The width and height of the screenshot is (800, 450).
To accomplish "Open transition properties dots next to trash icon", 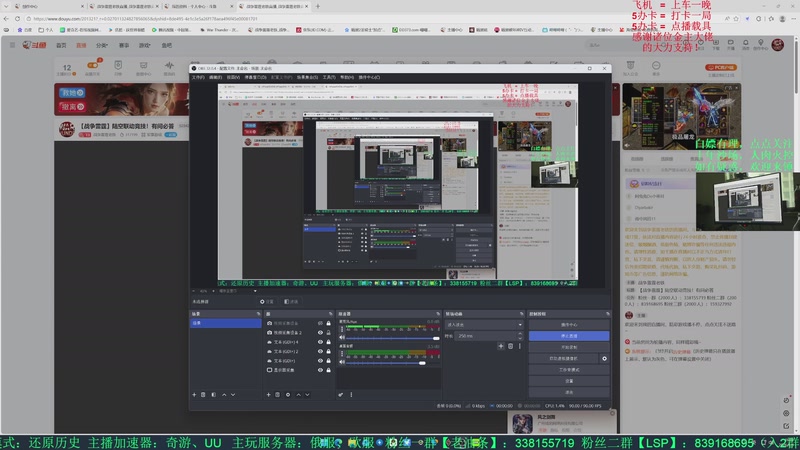I will 520,346.
